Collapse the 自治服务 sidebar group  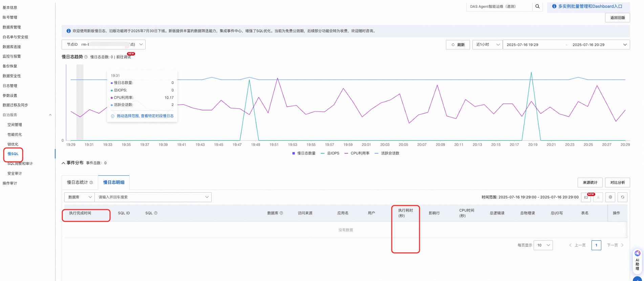click(x=50, y=115)
